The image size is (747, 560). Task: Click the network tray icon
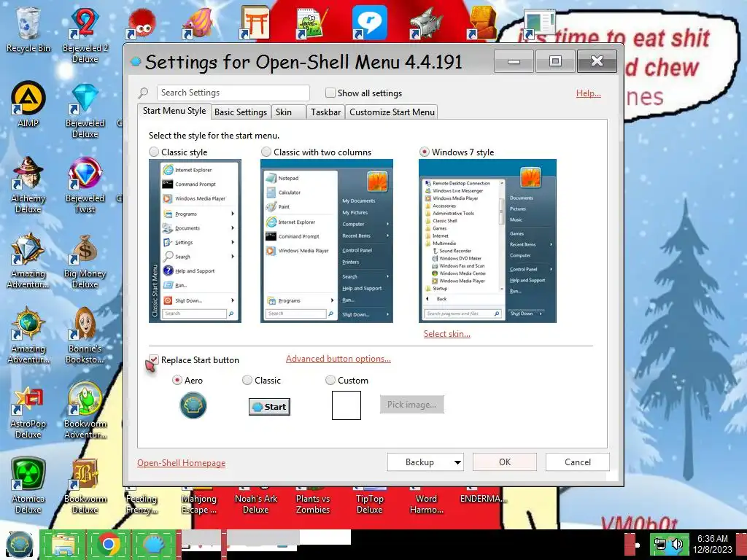pos(660,544)
